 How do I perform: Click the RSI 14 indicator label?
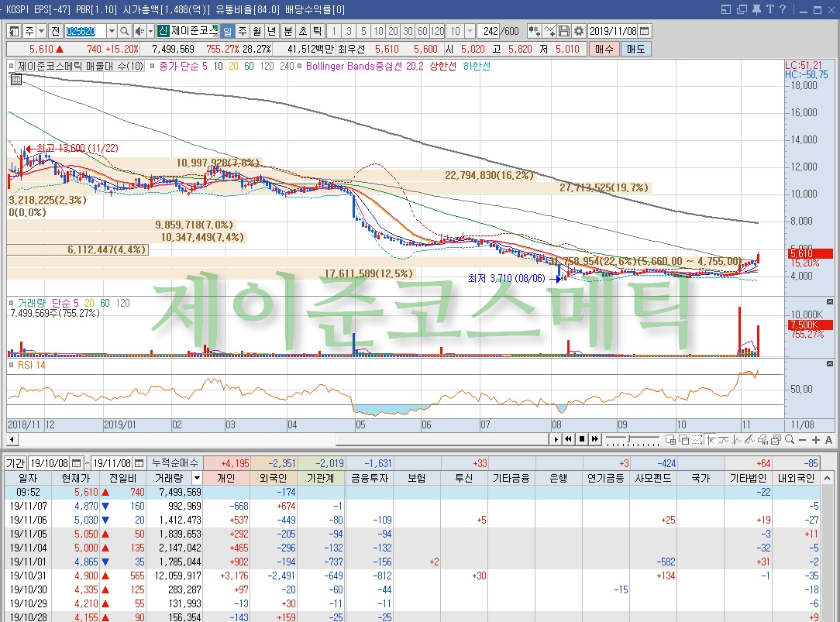(x=31, y=365)
